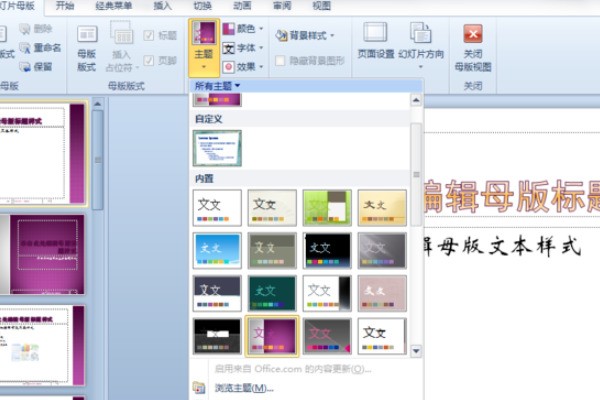The image size is (600, 400).
Task: Open the 动画 ribbon tab
Action: (x=242, y=6)
